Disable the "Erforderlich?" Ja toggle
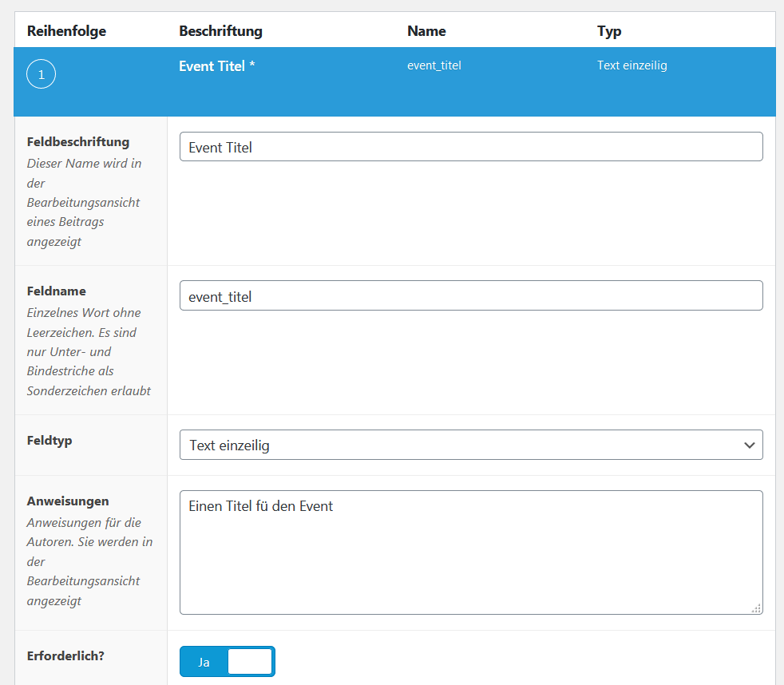Viewport: 784px width, 685px height. click(x=228, y=661)
